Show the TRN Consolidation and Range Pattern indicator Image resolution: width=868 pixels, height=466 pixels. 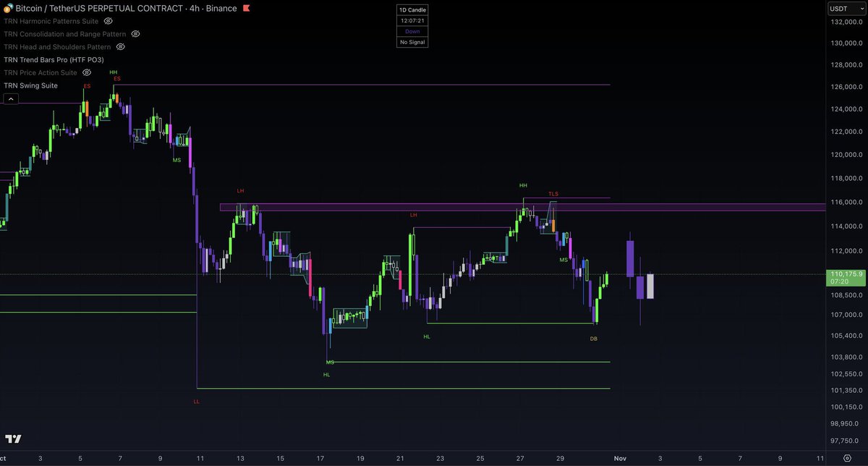pyautogui.click(x=135, y=34)
